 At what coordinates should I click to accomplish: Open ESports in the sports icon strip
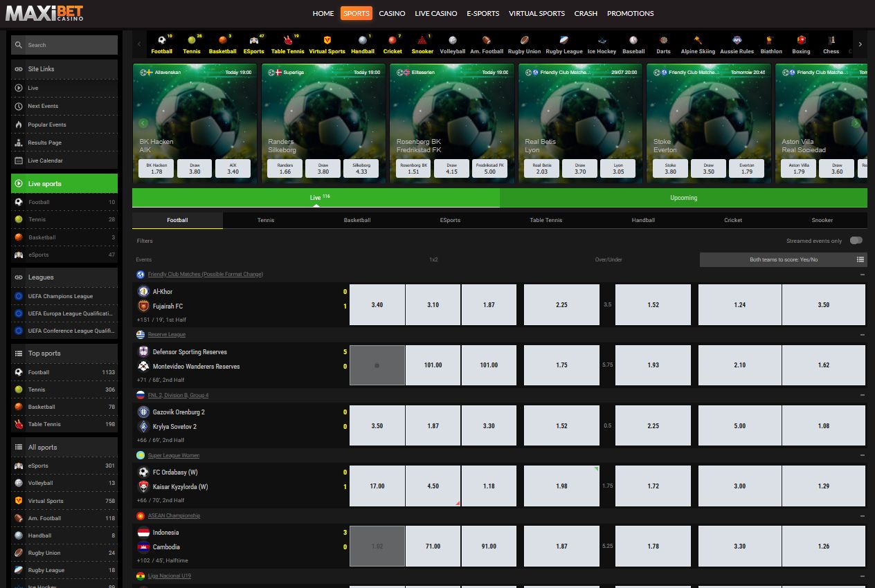click(254, 45)
